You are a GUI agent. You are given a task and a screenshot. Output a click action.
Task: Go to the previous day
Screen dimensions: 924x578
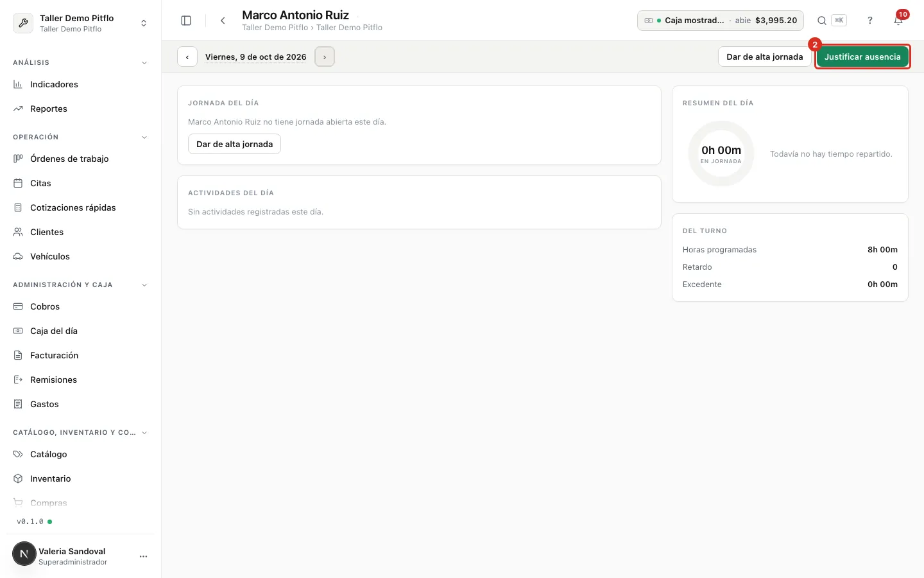tap(187, 57)
